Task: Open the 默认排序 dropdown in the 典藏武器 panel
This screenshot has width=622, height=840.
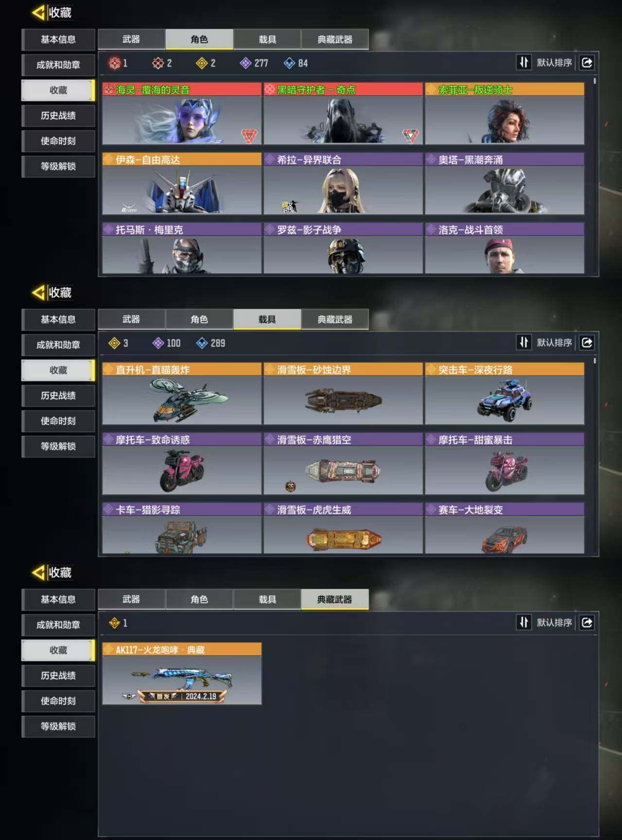Action: click(554, 623)
